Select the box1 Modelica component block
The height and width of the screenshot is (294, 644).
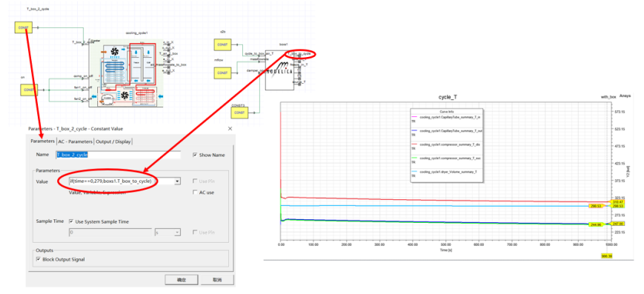(282, 70)
